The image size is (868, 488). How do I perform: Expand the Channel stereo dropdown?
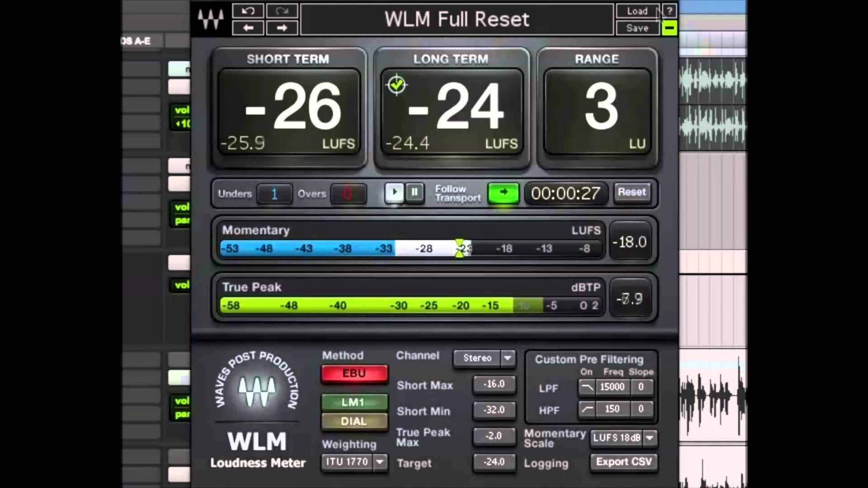pos(508,357)
